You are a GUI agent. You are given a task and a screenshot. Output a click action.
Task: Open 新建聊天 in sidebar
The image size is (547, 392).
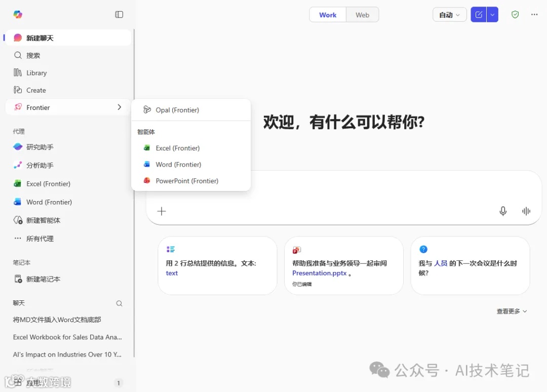point(68,37)
